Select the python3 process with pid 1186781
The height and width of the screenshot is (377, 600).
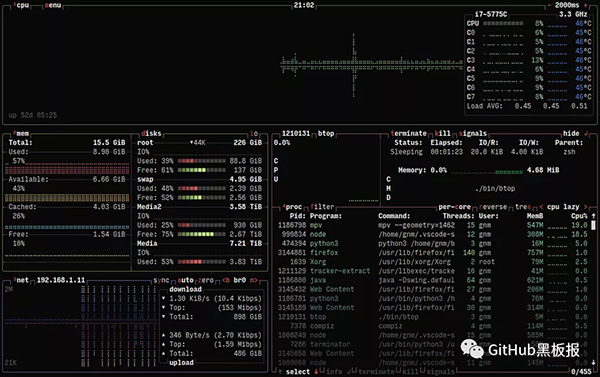point(432,299)
